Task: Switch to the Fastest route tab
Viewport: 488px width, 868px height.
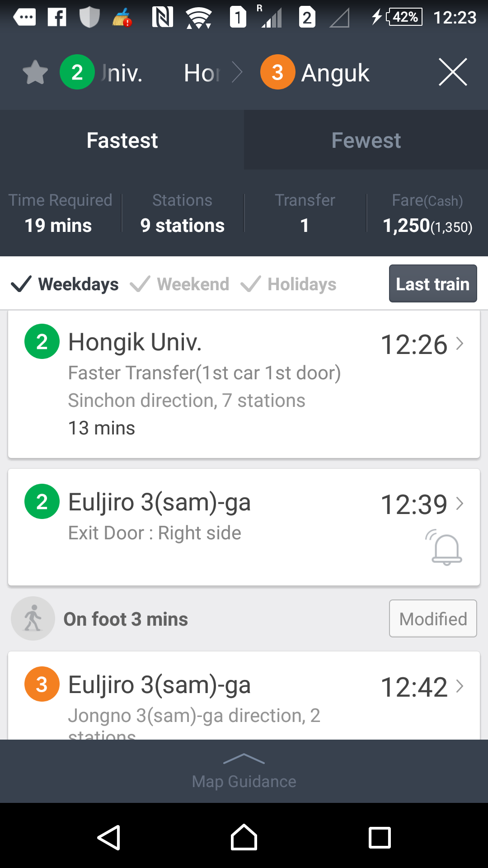Action: click(122, 140)
